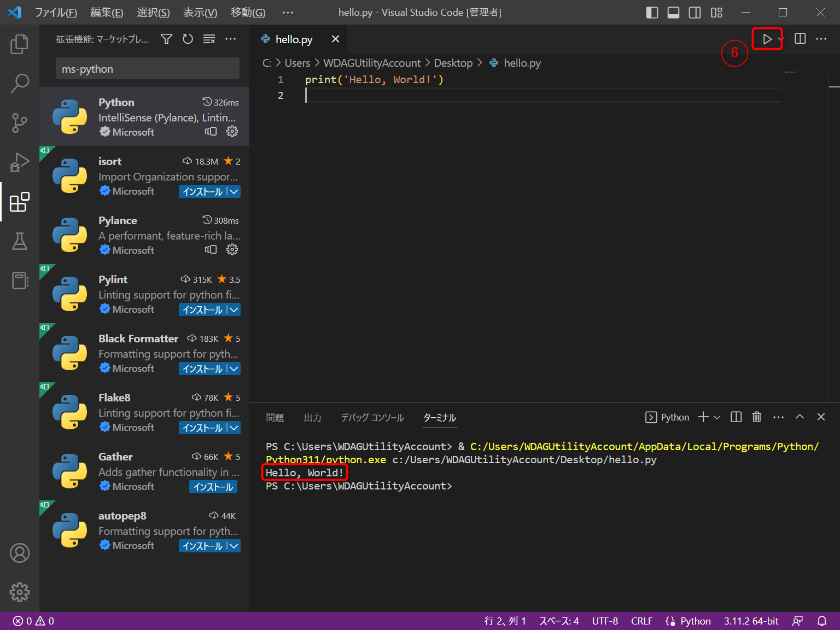Open Flake8 install options dropdown arrow

pos(234,428)
